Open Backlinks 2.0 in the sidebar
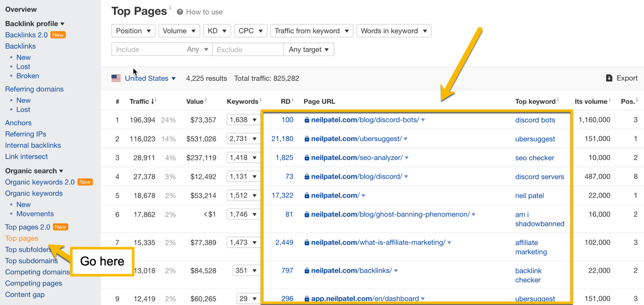 coord(26,35)
